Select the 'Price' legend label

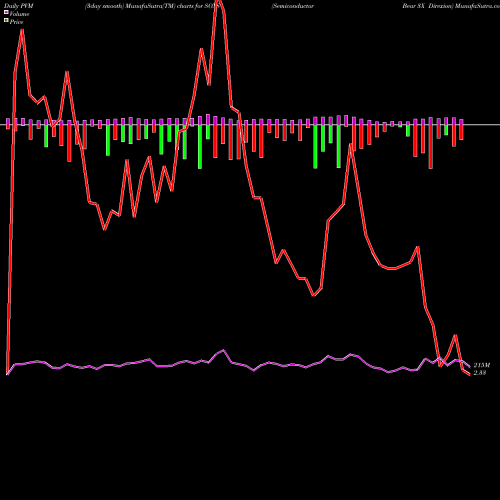[16, 22]
